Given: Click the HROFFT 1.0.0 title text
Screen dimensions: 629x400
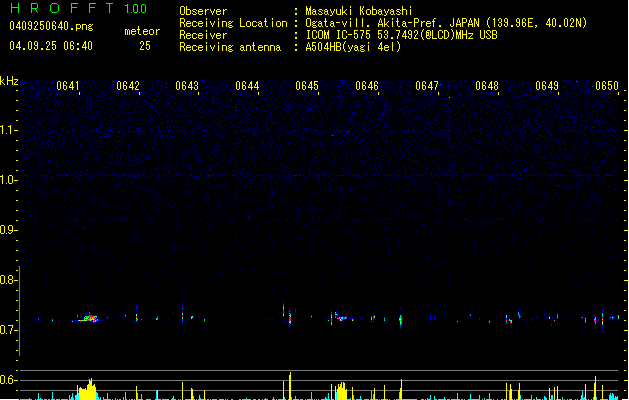Looking at the screenshot, I should [78, 8].
